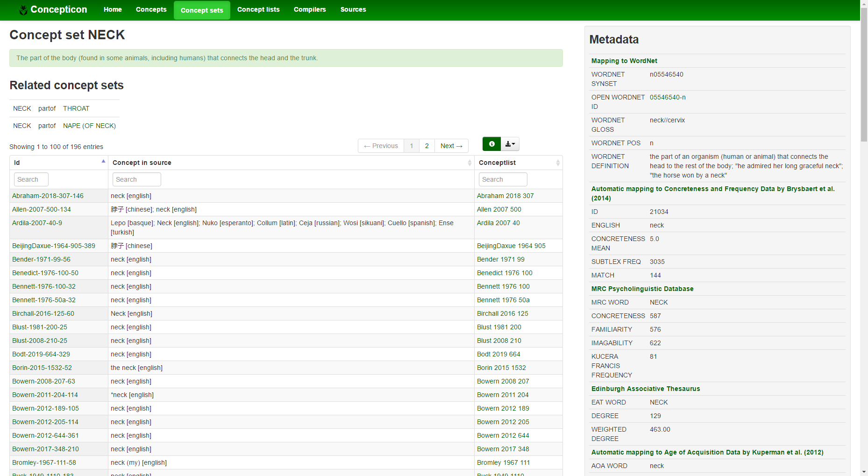Screen dimensions: 868x476
Task: Open the download dropdown button
Action: [510, 144]
